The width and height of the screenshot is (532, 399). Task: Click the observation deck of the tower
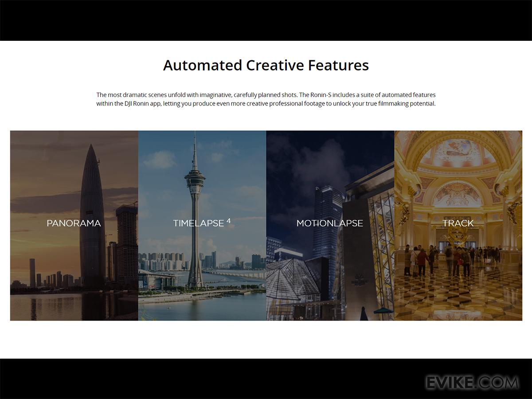[x=195, y=180]
